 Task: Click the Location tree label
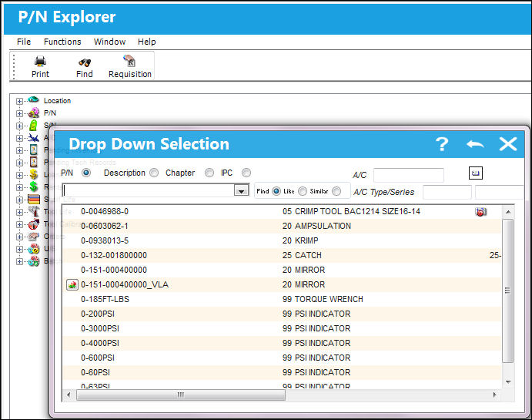(57, 101)
